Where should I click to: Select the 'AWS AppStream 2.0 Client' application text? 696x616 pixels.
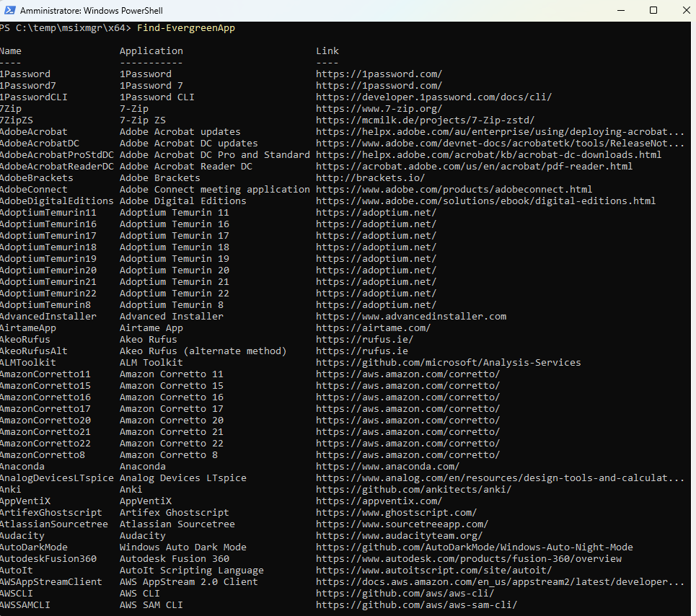click(189, 582)
